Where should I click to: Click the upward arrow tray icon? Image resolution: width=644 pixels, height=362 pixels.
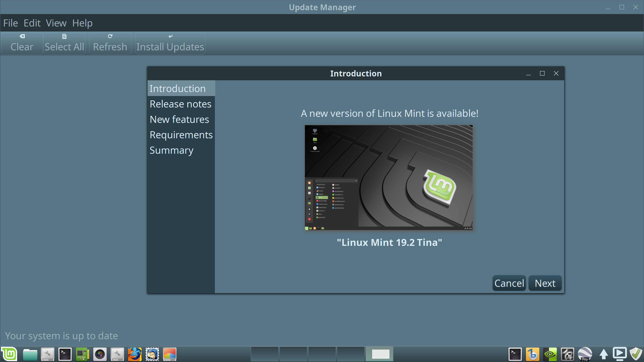pos(604,354)
